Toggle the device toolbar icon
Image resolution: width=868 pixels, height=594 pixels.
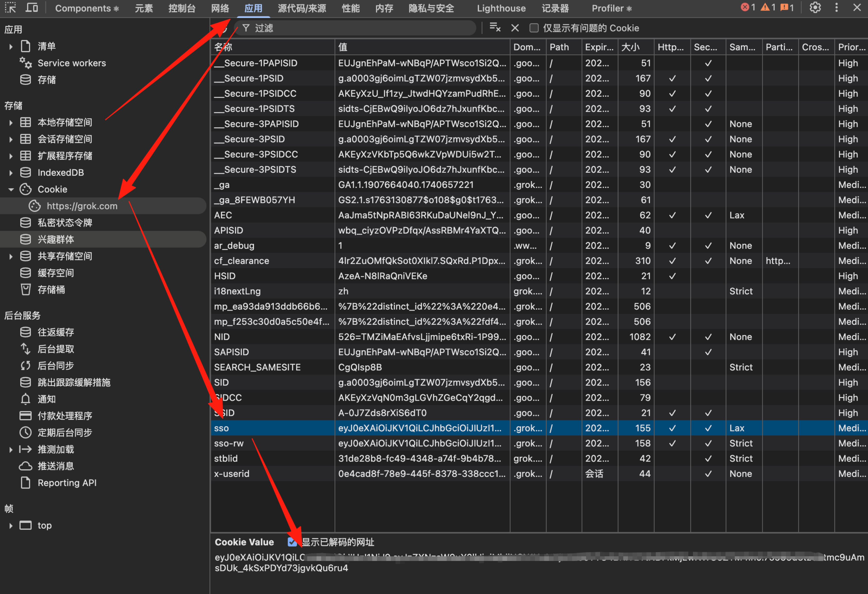pos(32,8)
